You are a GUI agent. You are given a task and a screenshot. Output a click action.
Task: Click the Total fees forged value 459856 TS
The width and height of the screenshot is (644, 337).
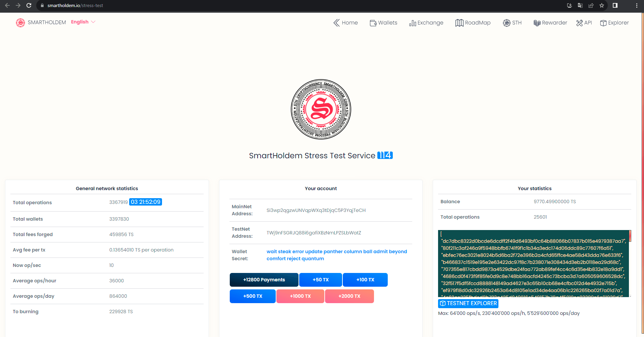pyautogui.click(x=121, y=234)
